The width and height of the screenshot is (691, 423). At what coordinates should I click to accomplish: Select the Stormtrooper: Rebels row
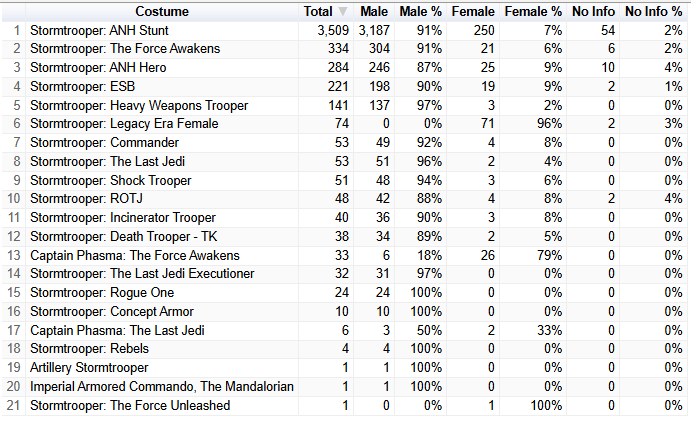click(346, 349)
